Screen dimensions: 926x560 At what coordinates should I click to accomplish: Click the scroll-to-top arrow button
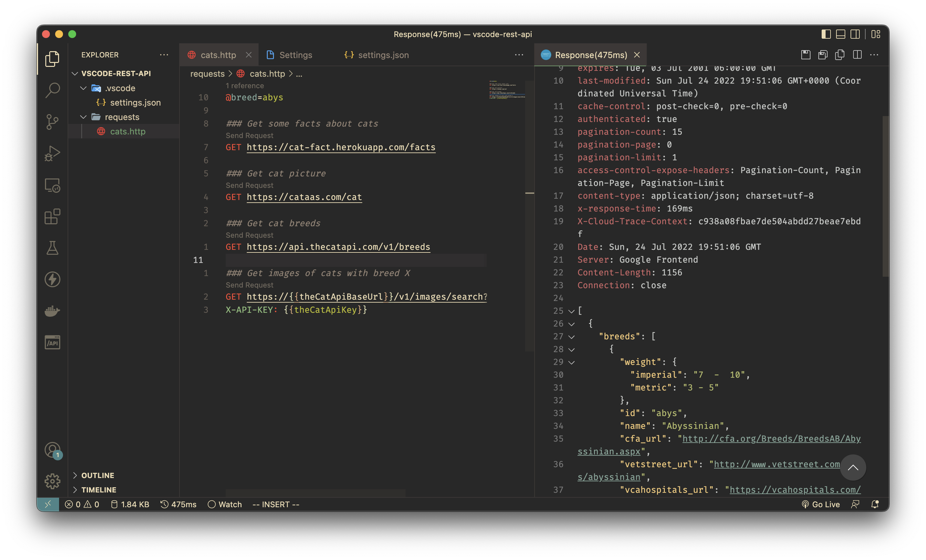tap(853, 468)
